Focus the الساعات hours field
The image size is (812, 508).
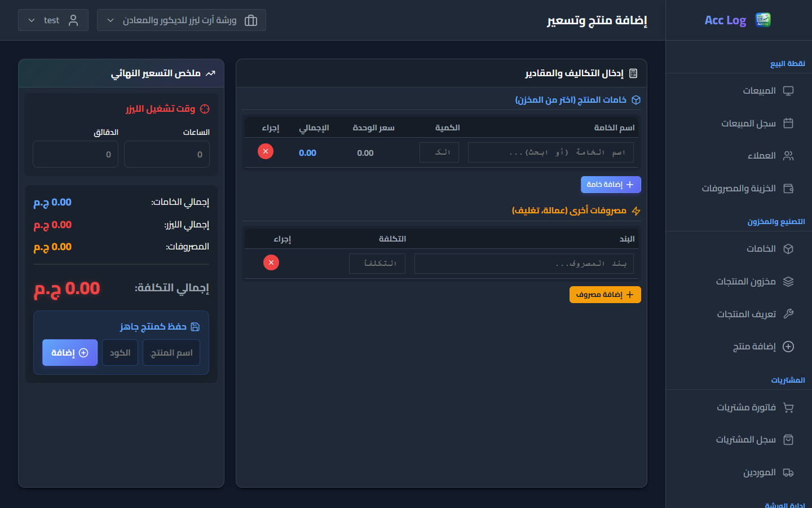point(167,154)
